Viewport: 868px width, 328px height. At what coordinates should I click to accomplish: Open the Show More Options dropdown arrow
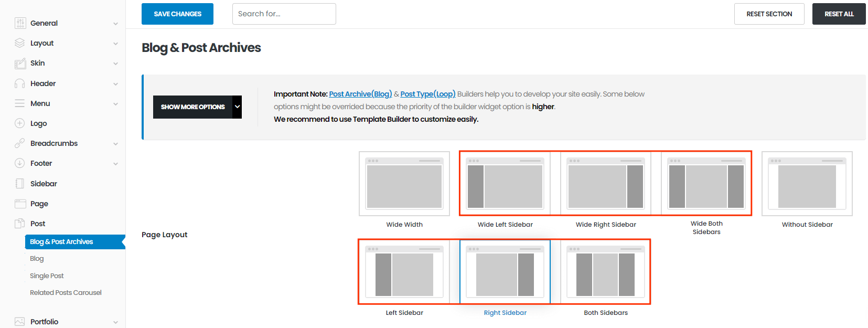pos(237,107)
